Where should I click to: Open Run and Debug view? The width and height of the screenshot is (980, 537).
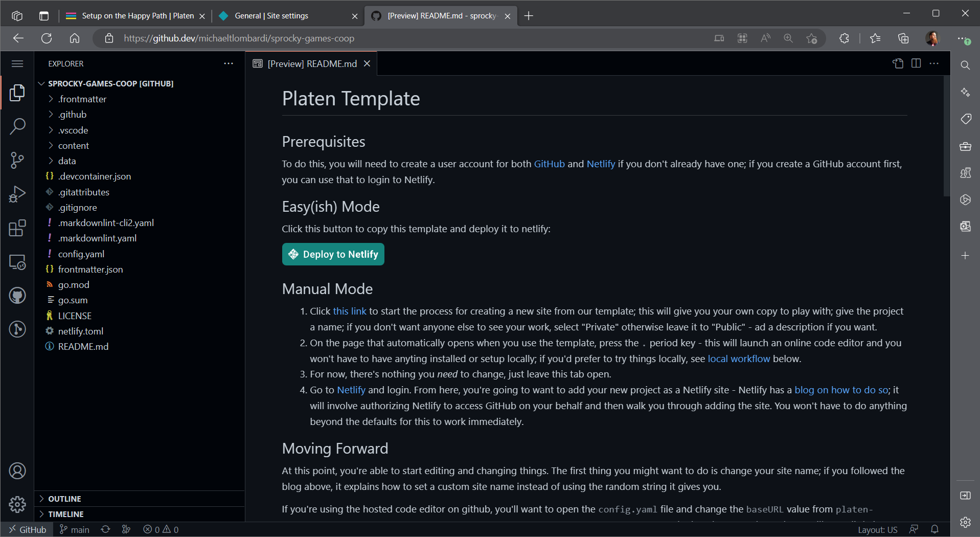[17, 194]
